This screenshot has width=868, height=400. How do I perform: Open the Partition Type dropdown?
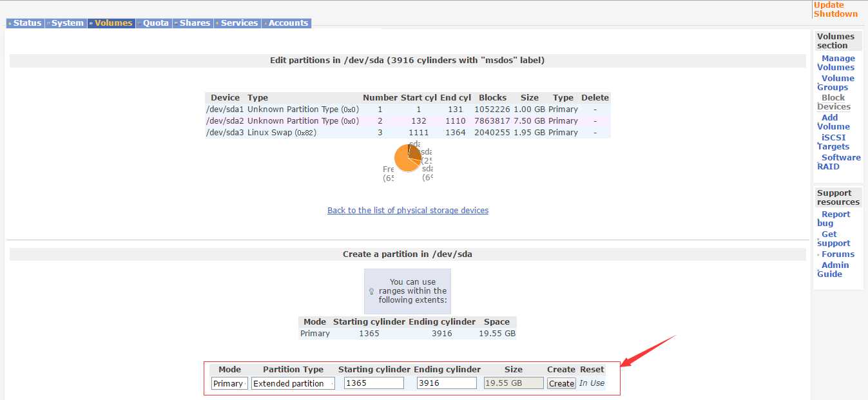(x=293, y=383)
